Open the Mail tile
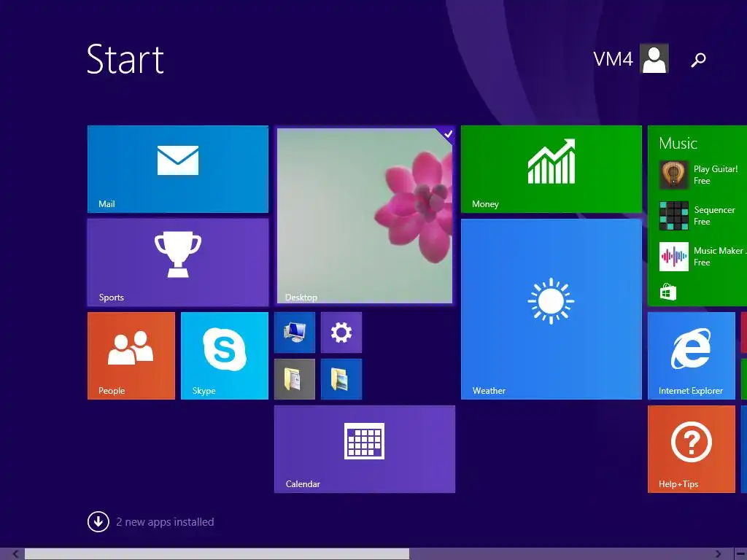 [x=178, y=169]
